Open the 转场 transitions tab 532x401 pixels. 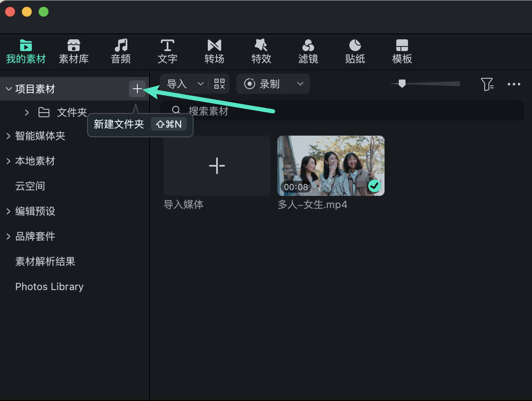[x=214, y=51]
